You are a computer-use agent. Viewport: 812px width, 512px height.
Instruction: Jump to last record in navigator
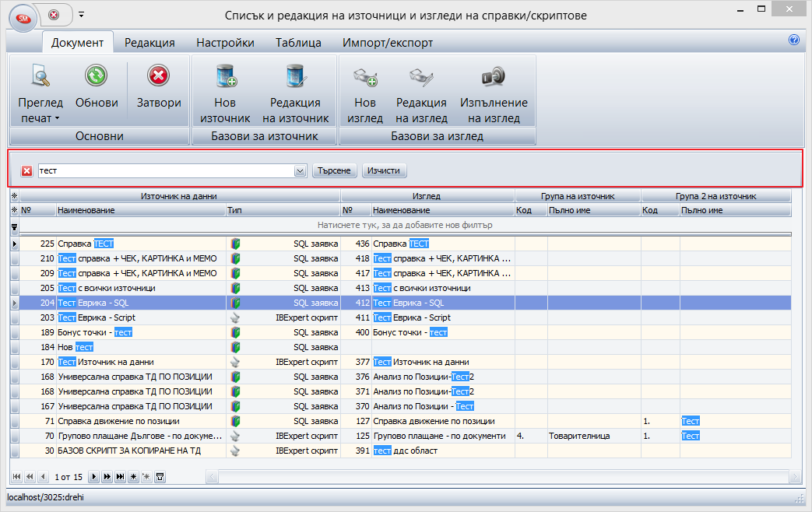120,477
